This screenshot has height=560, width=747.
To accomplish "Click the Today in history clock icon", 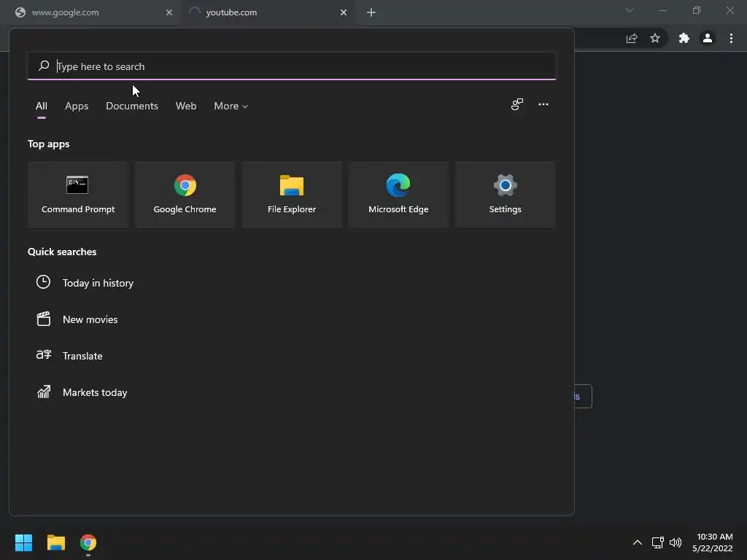I will point(43,282).
